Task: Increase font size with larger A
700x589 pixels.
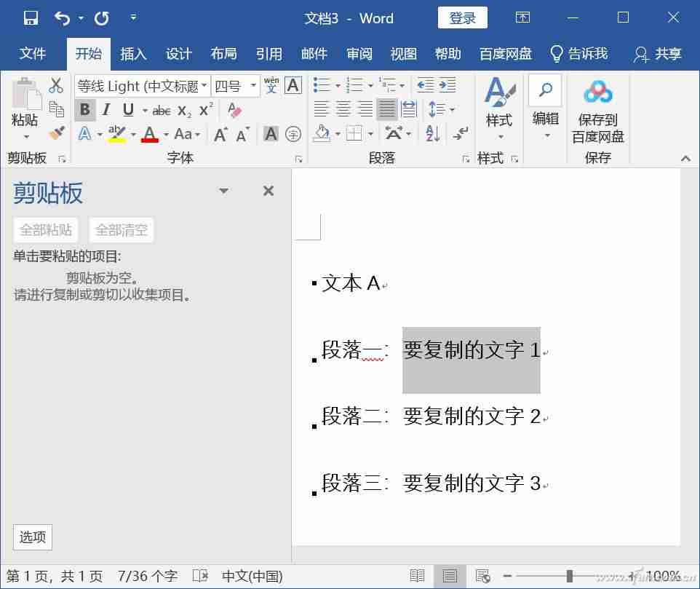Action: coord(221,134)
